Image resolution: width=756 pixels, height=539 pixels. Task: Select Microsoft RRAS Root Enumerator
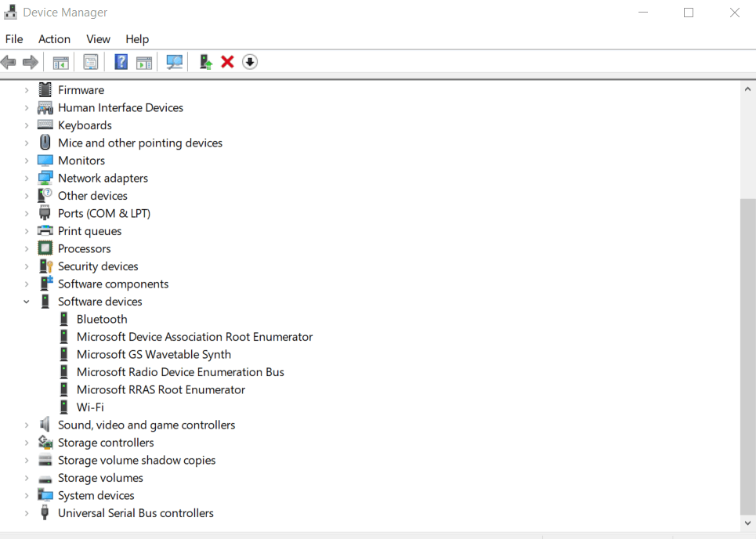(x=161, y=389)
